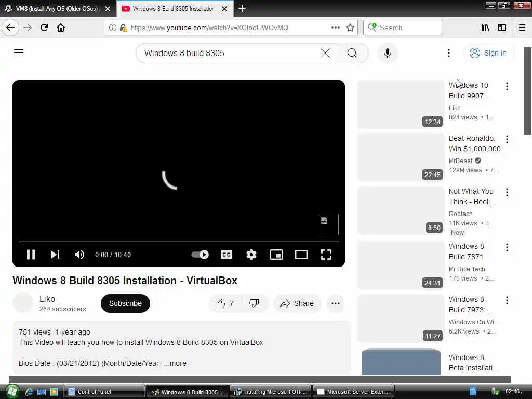Viewport: 532px width, 399px height.
Task: Mute the video volume
Action: (79, 255)
